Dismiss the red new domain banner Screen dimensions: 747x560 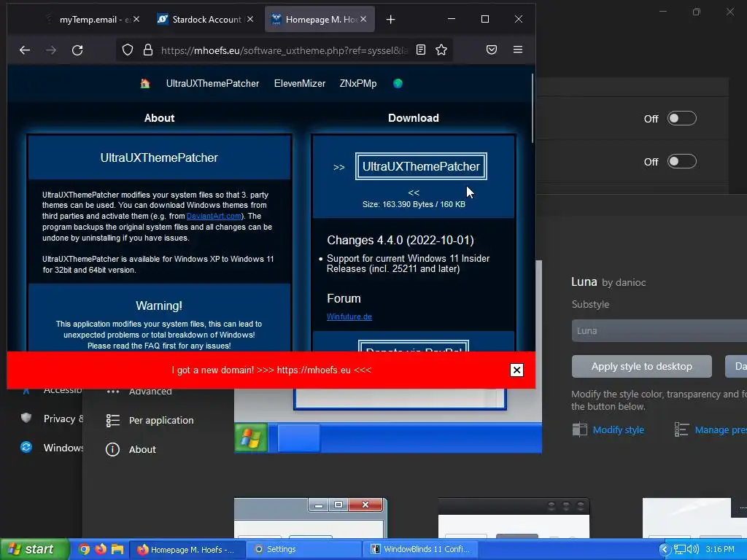pyautogui.click(x=516, y=370)
